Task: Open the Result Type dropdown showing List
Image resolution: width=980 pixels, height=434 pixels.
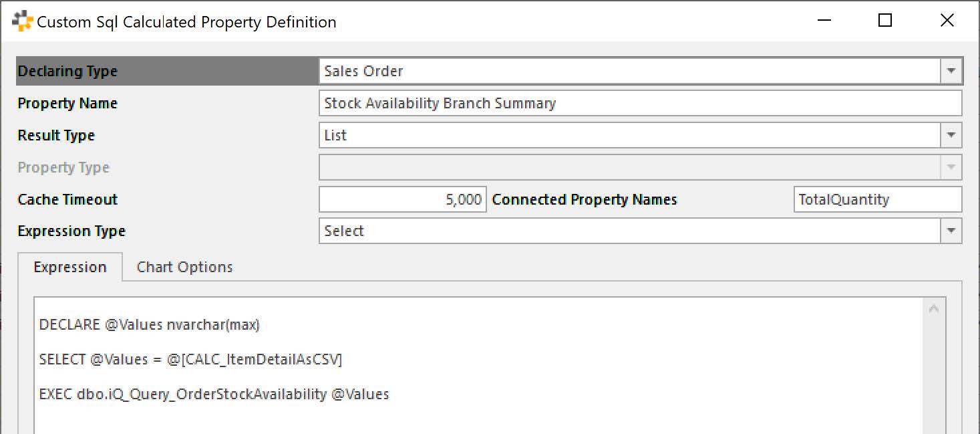Action: (x=951, y=135)
